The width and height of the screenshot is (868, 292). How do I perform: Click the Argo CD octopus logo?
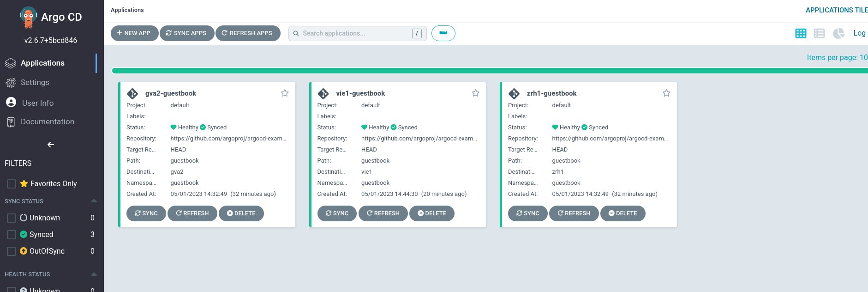point(28,18)
